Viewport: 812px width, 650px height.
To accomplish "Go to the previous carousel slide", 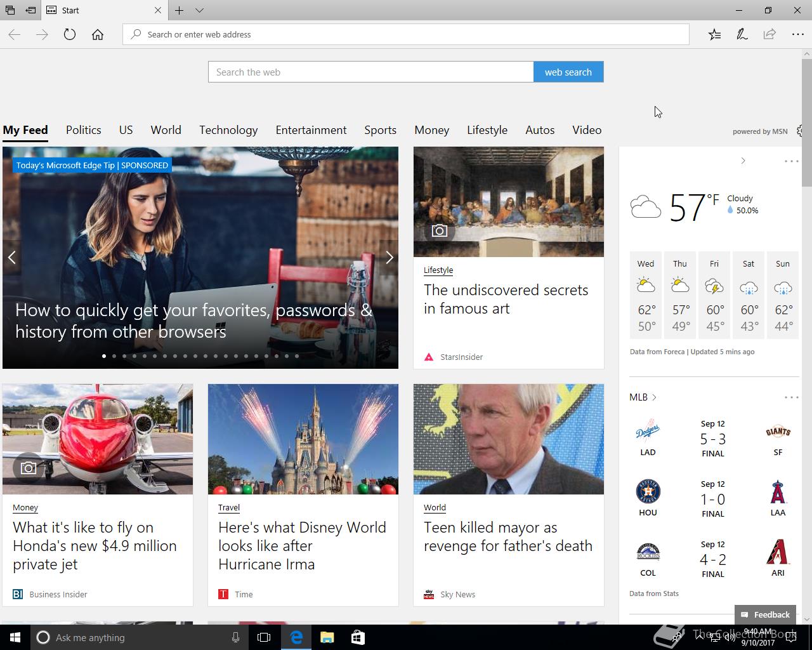I will pyautogui.click(x=11, y=257).
